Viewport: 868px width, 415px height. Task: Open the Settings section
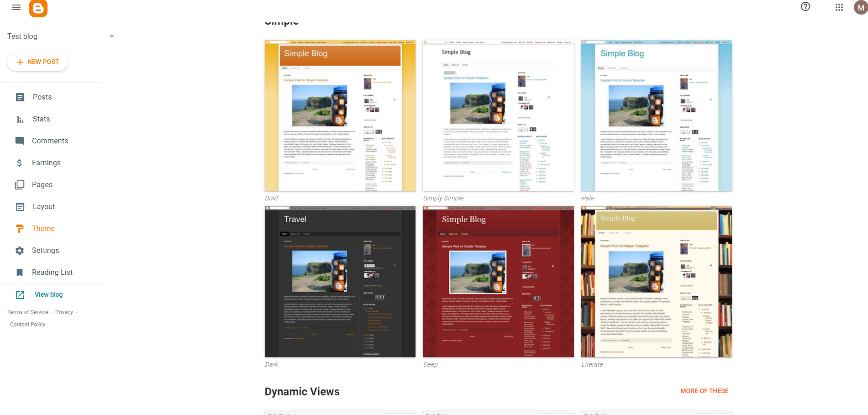click(45, 250)
